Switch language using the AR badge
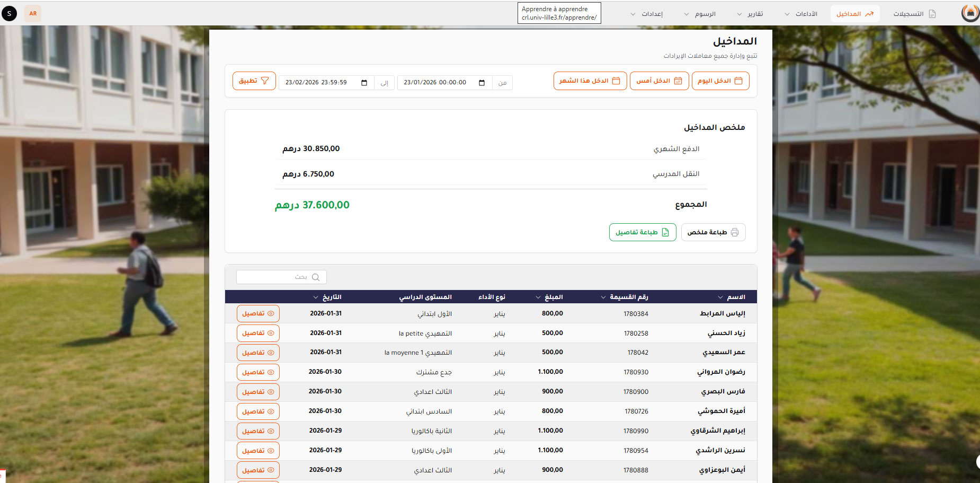Viewport: 980px width, 483px height. (x=33, y=13)
